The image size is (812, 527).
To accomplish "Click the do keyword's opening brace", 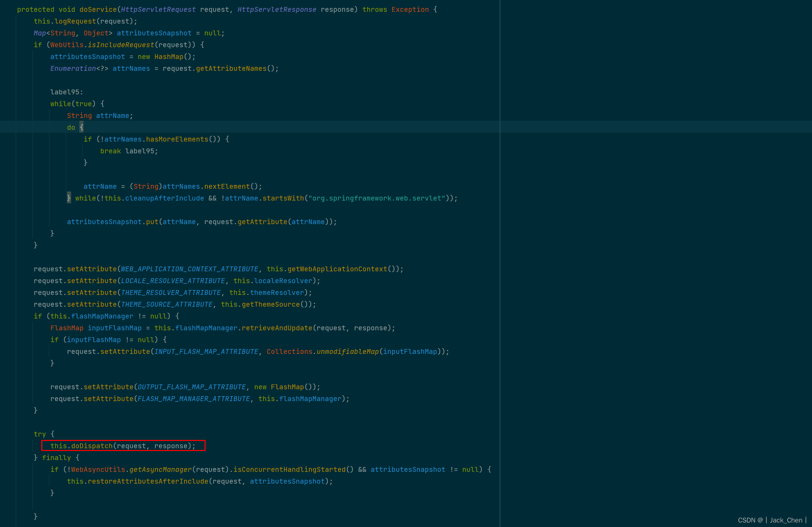I will (x=82, y=127).
